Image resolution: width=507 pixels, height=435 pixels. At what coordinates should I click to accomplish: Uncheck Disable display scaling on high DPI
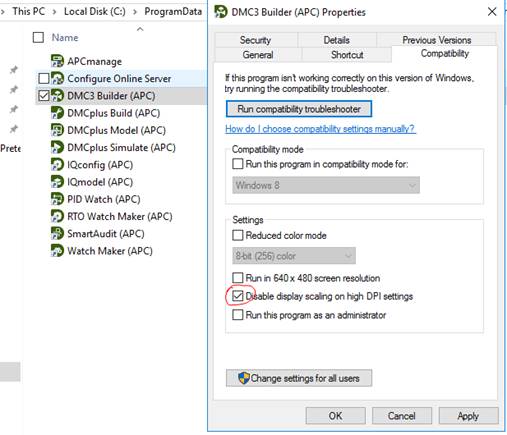tap(238, 296)
